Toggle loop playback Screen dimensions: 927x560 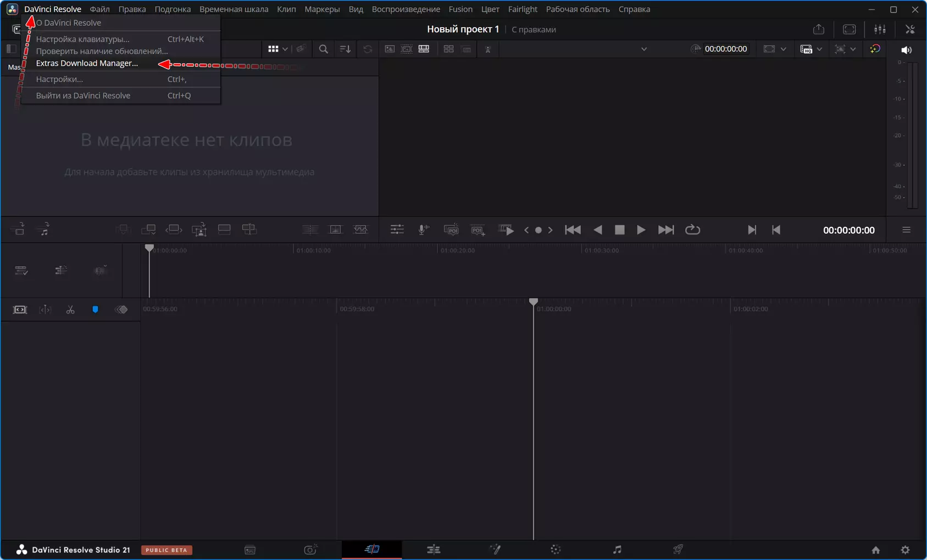[x=693, y=229]
